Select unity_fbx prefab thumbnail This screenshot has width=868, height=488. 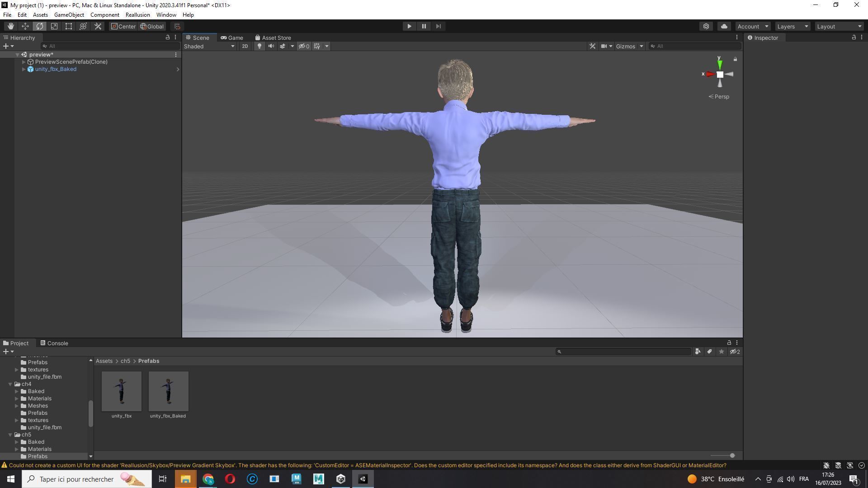(122, 391)
